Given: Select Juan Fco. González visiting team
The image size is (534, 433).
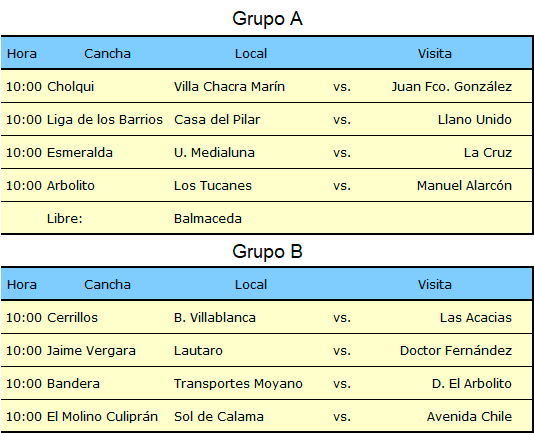Looking at the screenshot, I should click(x=452, y=87).
